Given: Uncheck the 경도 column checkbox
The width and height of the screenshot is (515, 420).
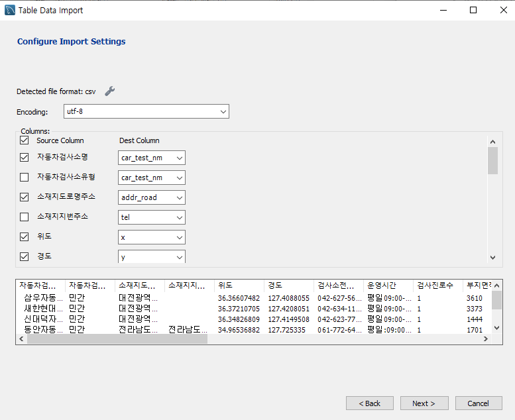Looking at the screenshot, I should coord(24,256).
